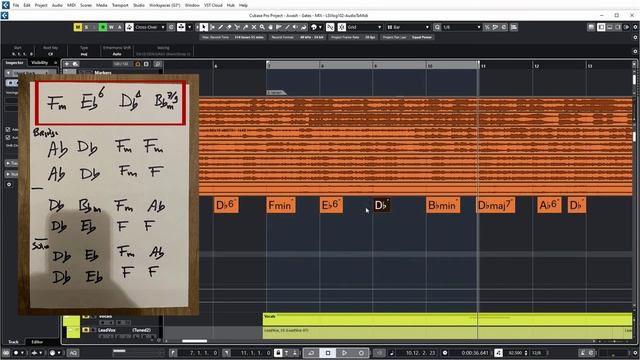This screenshot has width=640, height=360.
Task: Switch to the Inspector tab
Action: pyautogui.click(x=15, y=62)
